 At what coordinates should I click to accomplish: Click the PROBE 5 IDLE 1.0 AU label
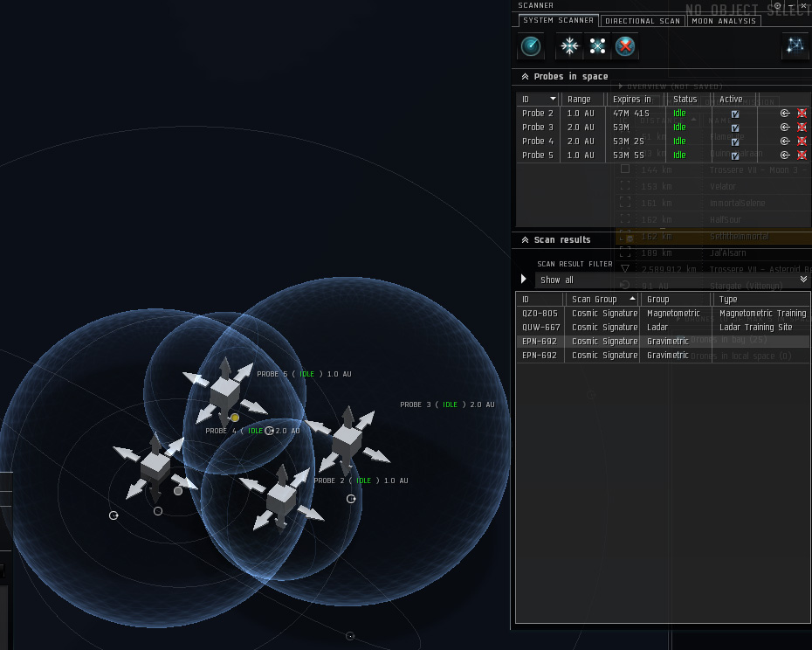point(304,374)
